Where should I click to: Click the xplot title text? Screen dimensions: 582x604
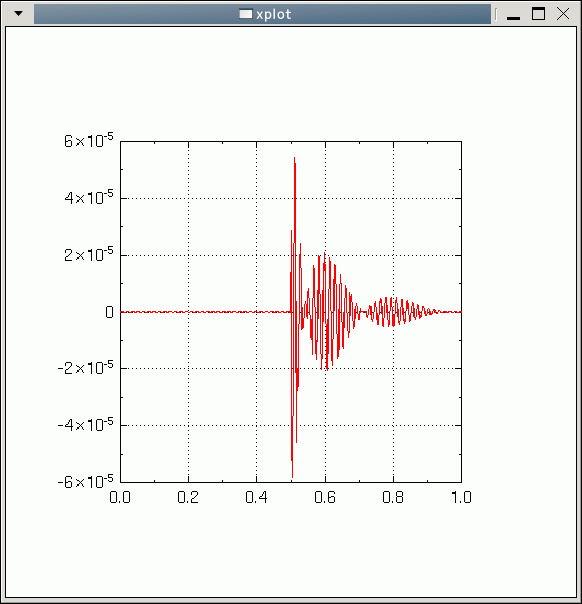273,15
